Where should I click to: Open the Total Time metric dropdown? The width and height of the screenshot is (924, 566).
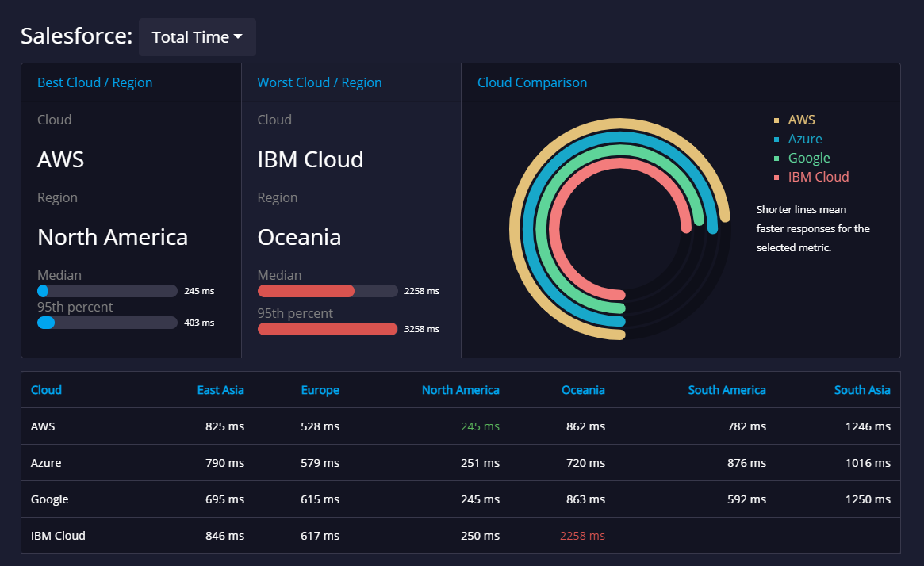click(197, 36)
